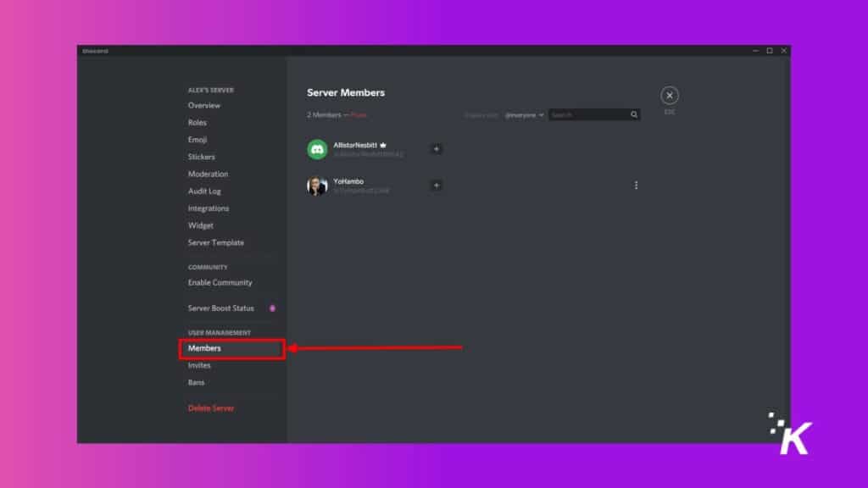Viewport: 868px width, 488px height.
Task: Add a role to YoHambo with plus
Action: (437, 186)
